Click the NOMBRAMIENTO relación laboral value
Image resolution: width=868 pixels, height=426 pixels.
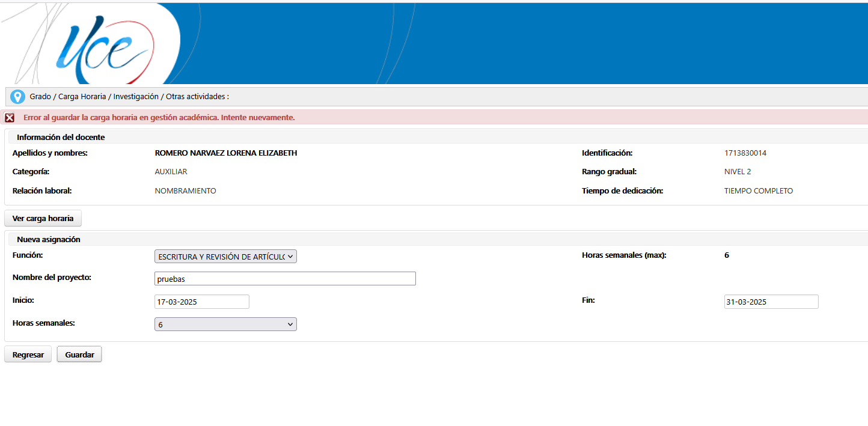click(x=185, y=191)
